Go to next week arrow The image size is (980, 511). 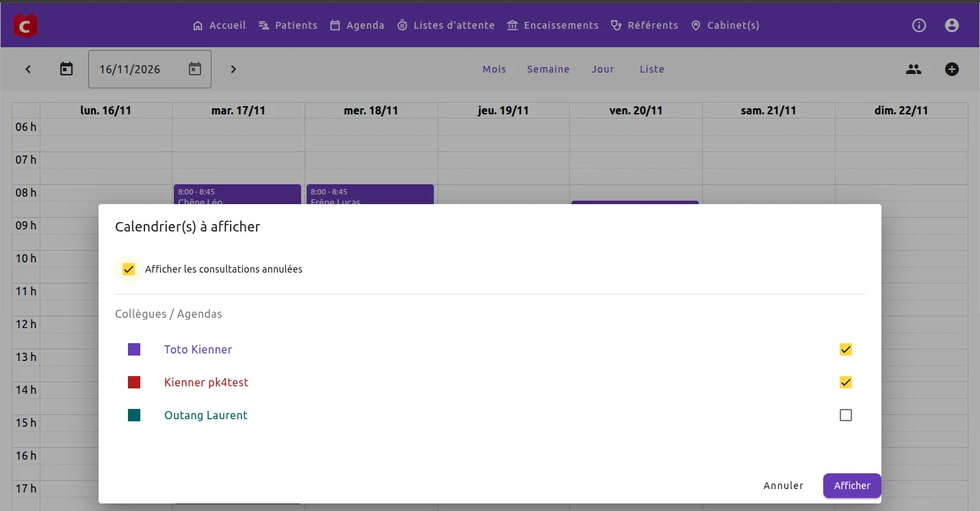coord(233,69)
